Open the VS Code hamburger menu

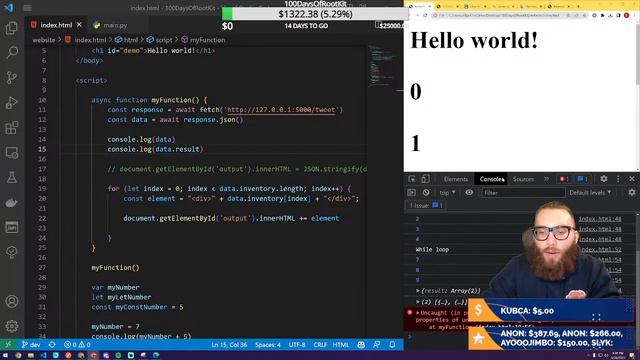(x=27, y=8)
